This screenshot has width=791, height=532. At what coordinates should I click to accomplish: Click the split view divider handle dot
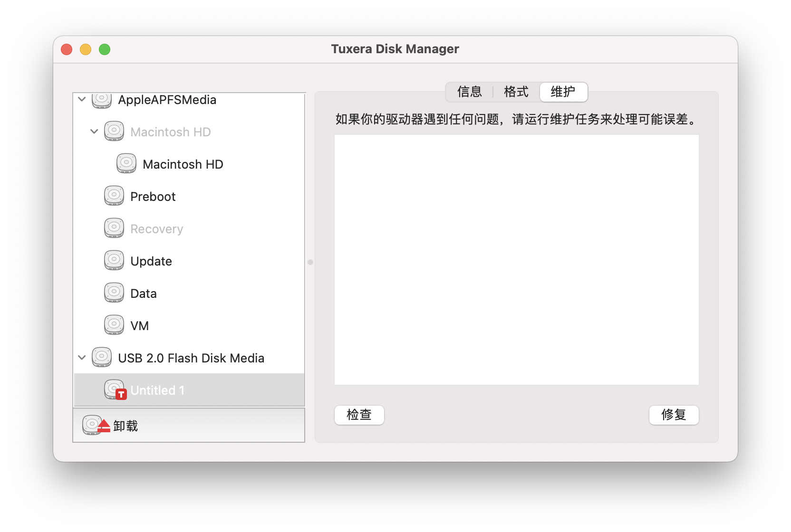[x=310, y=262]
